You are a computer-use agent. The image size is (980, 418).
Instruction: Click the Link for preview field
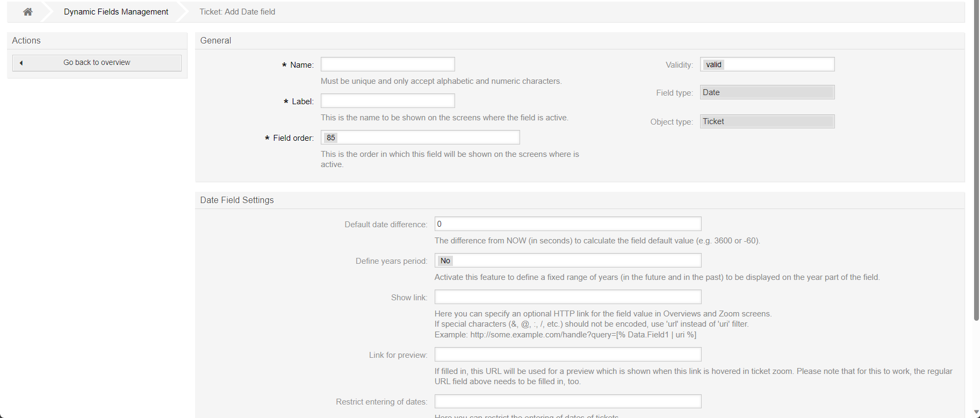click(567, 355)
